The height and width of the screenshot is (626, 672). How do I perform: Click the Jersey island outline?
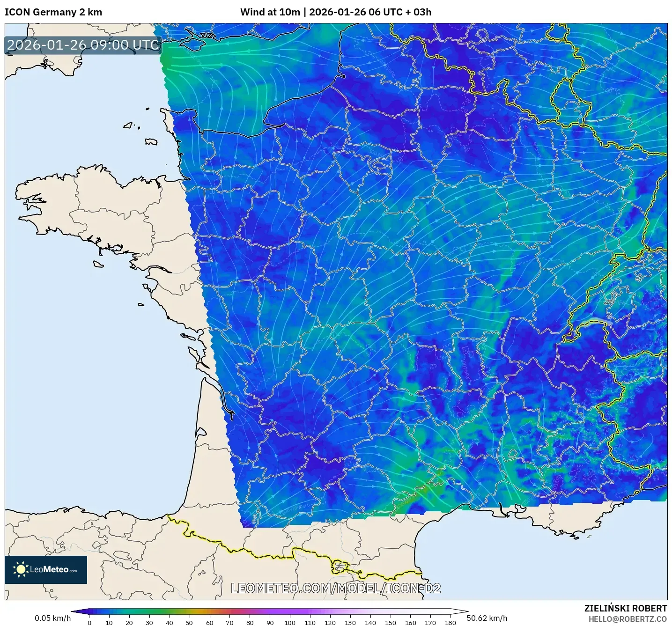151,141
